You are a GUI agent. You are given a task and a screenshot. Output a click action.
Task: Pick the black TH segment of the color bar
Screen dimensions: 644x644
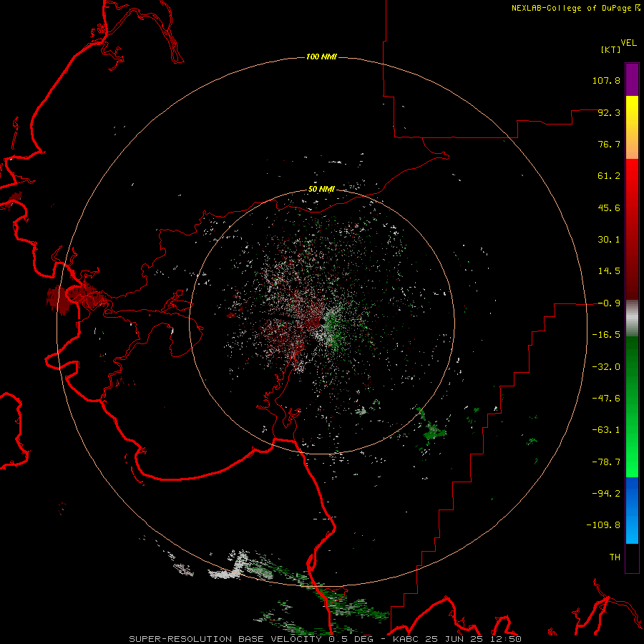pos(632,557)
